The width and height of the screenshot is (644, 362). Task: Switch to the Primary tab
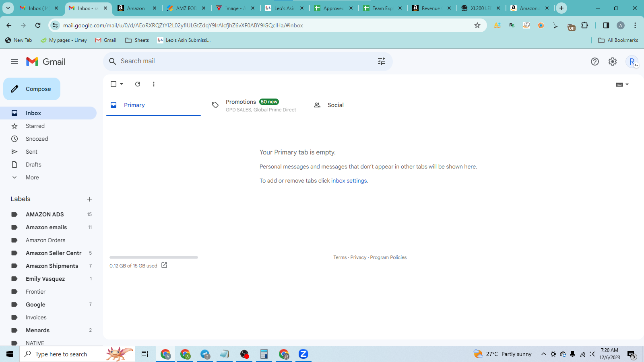[x=153, y=105]
